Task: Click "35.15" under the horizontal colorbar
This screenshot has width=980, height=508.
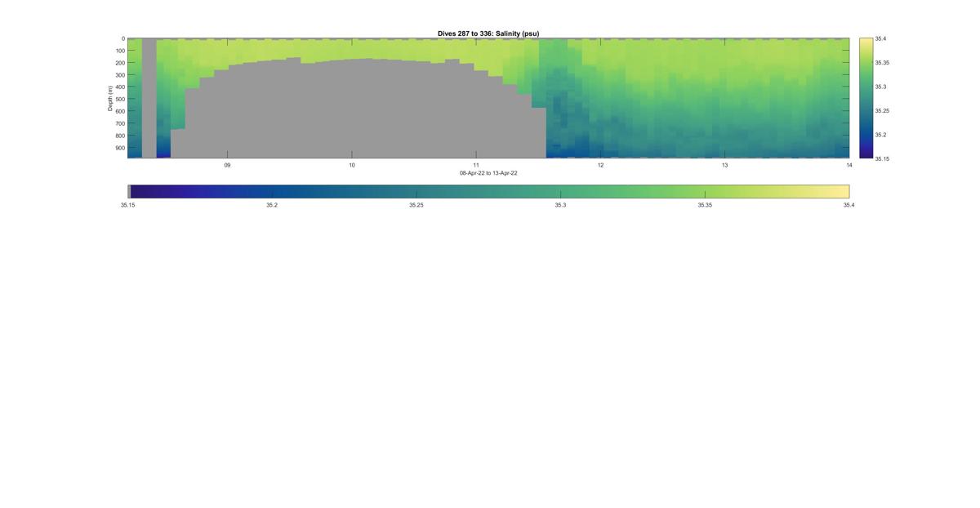Action: pyautogui.click(x=127, y=205)
